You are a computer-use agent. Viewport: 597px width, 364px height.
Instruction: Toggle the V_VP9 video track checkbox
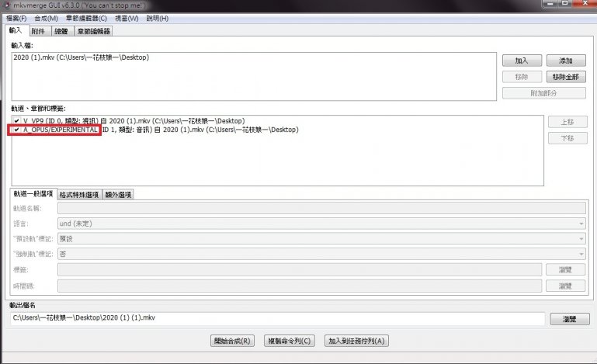click(16, 121)
